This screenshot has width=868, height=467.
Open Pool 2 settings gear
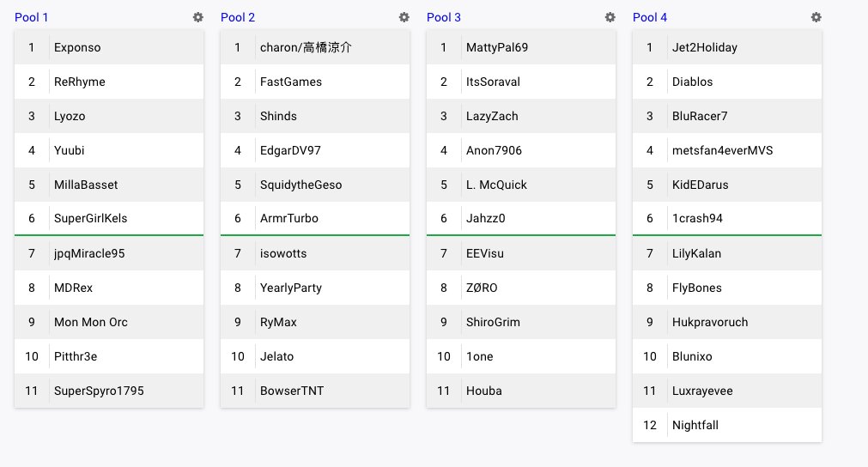point(404,17)
